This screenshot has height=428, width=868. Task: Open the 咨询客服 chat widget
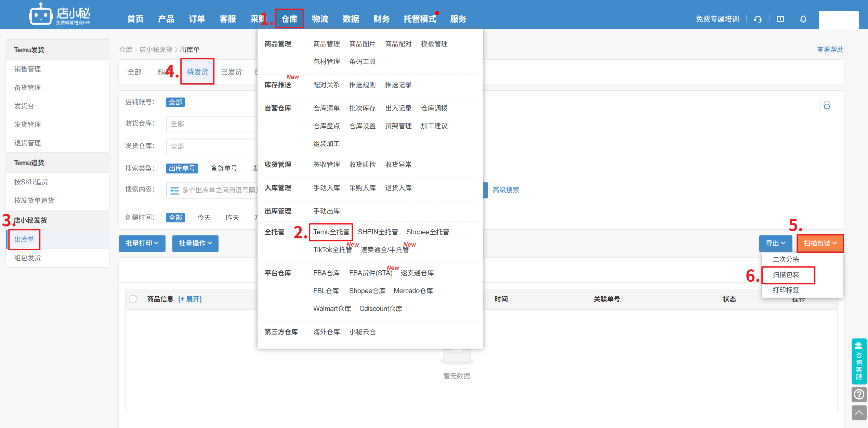tap(859, 361)
